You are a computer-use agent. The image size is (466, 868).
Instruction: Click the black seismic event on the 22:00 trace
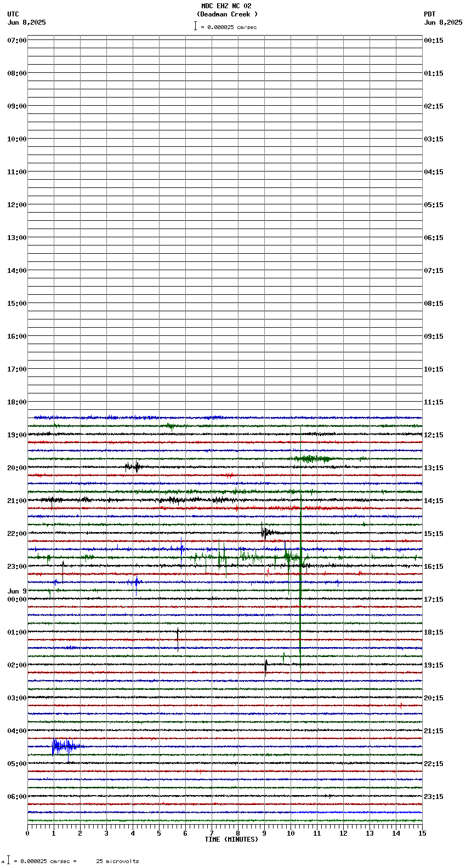[270, 532]
